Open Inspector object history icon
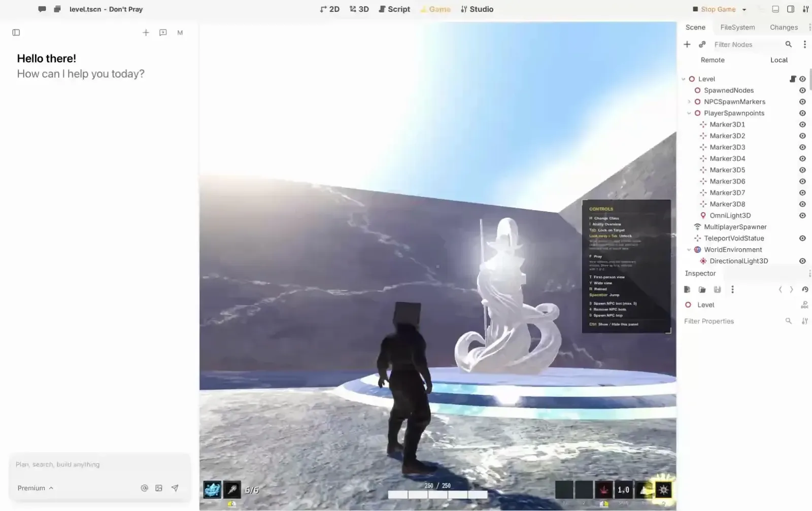The image size is (812, 511). tap(805, 289)
